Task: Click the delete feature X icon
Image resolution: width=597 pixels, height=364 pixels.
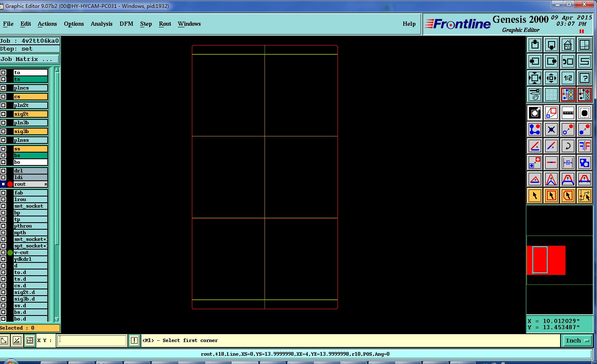Action: click(551, 129)
